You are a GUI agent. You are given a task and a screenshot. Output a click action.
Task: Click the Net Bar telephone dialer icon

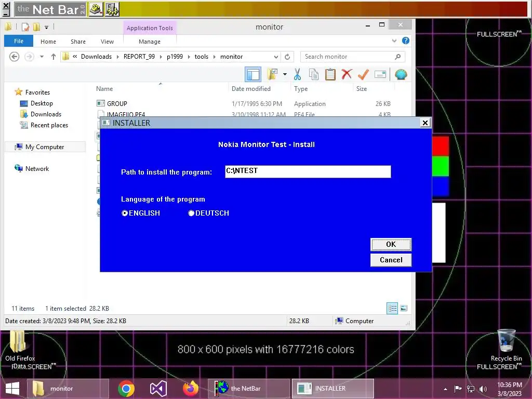click(96, 9)
